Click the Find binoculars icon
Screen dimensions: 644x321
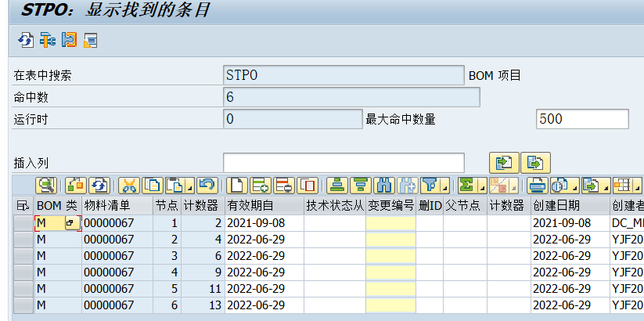(384, 186)
